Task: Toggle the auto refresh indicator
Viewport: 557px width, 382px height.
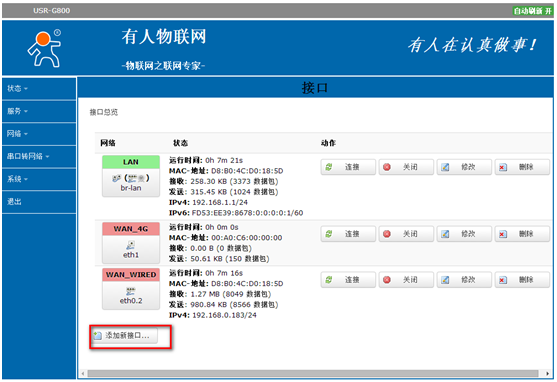Action: click(x=532, y=11)
